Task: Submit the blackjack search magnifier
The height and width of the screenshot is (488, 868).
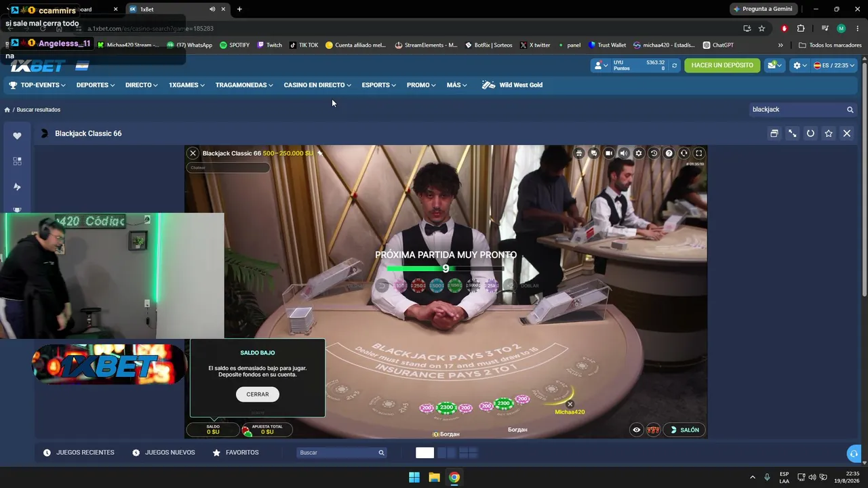Action: pos(850,110)
